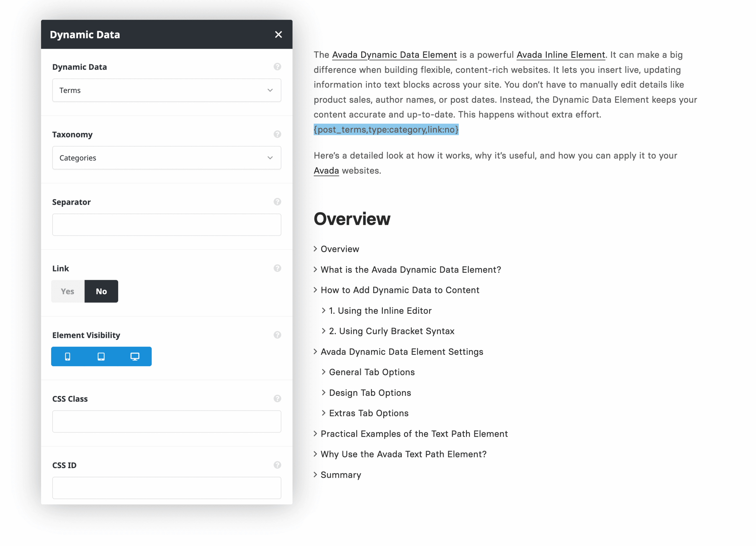Click the Taxonomy field label
This screenshot has height=546, width=756.
(72, 135)
